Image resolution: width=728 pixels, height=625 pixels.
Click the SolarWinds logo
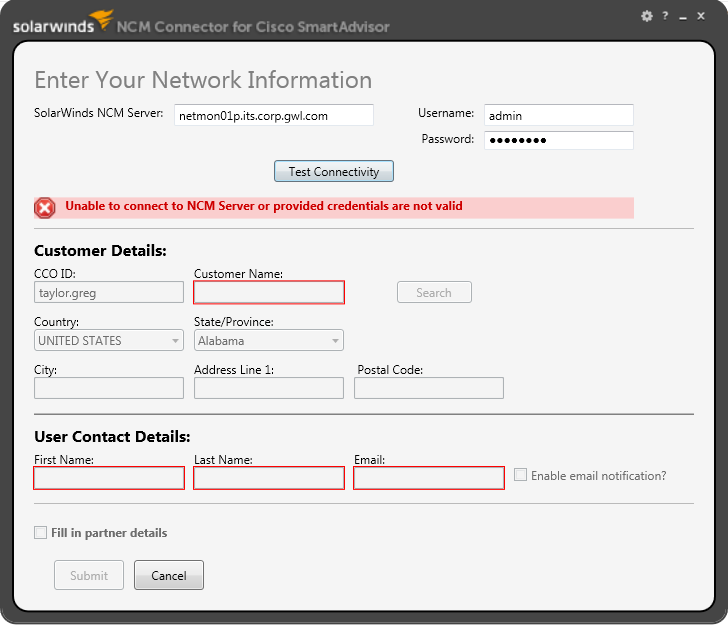coord(63,22)
